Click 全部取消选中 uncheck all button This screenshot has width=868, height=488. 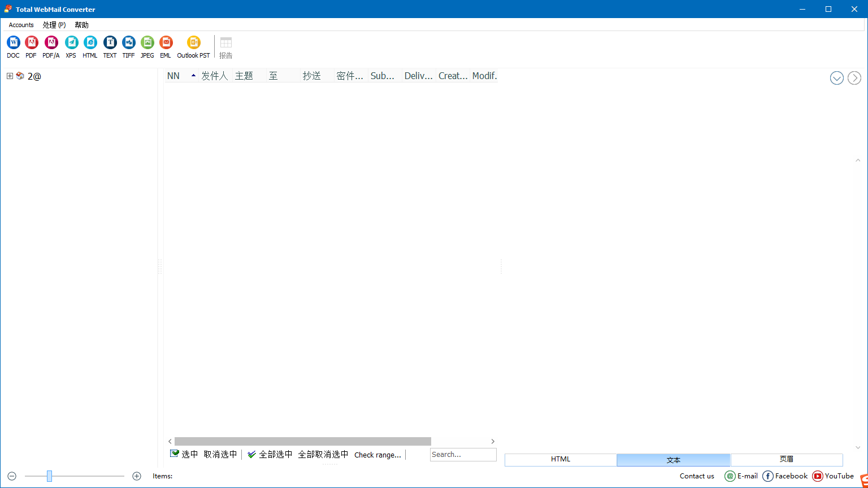[323, 454]
